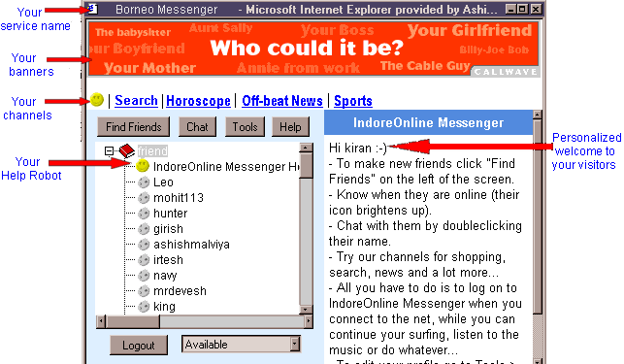Select king in friend list
Image resolution: width=624 pixels, height=364 pixels.
164,307
